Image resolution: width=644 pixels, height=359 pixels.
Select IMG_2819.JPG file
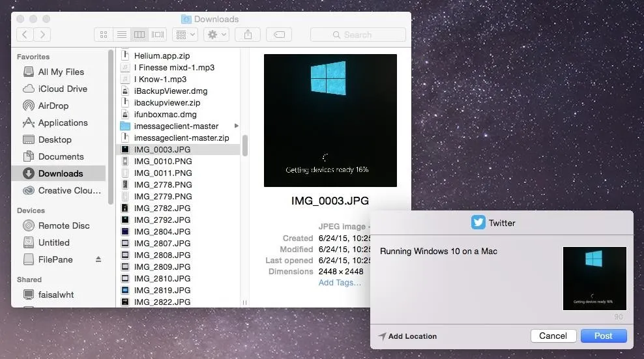pos(179,290)
